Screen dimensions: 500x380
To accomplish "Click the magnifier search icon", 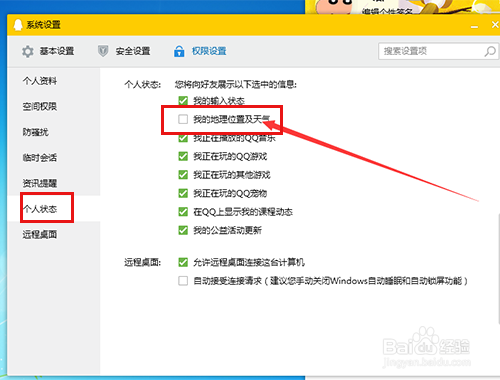I will point(490,51).
